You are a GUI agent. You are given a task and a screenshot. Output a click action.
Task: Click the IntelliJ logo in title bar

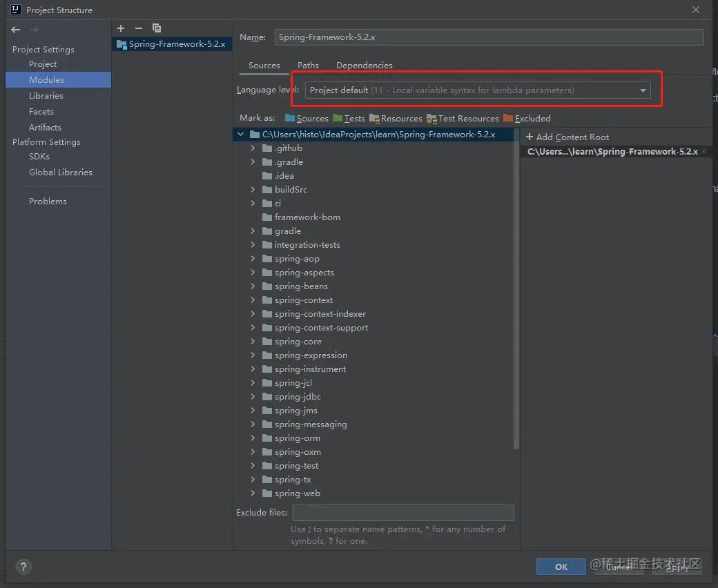pyautogui.click(x=16, y=10)
